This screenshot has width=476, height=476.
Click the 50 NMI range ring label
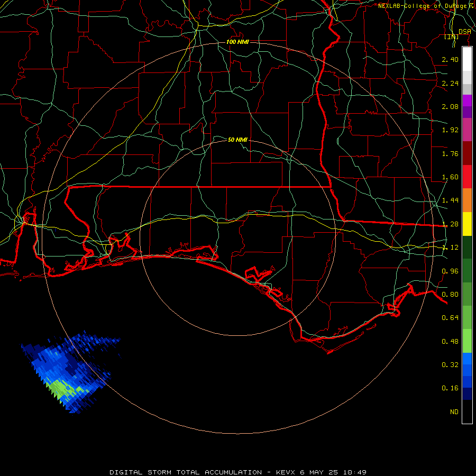tap(237, 140)
